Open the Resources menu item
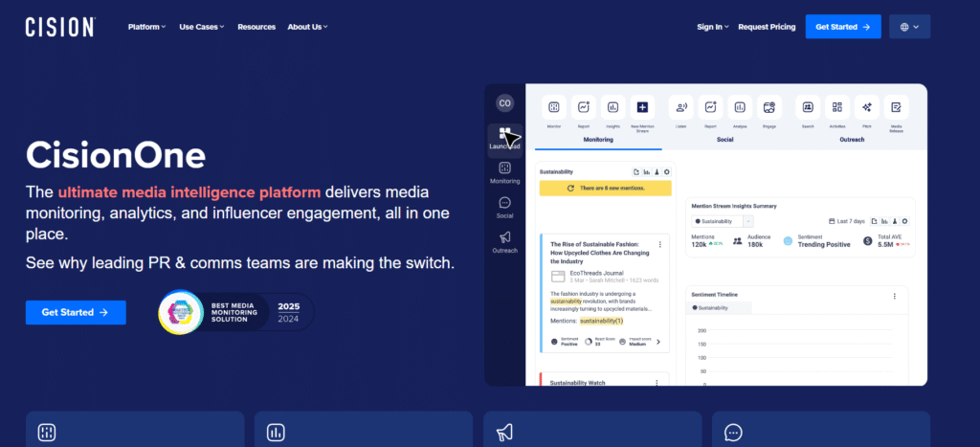980x447 pixels. click(x=256, y=27)
